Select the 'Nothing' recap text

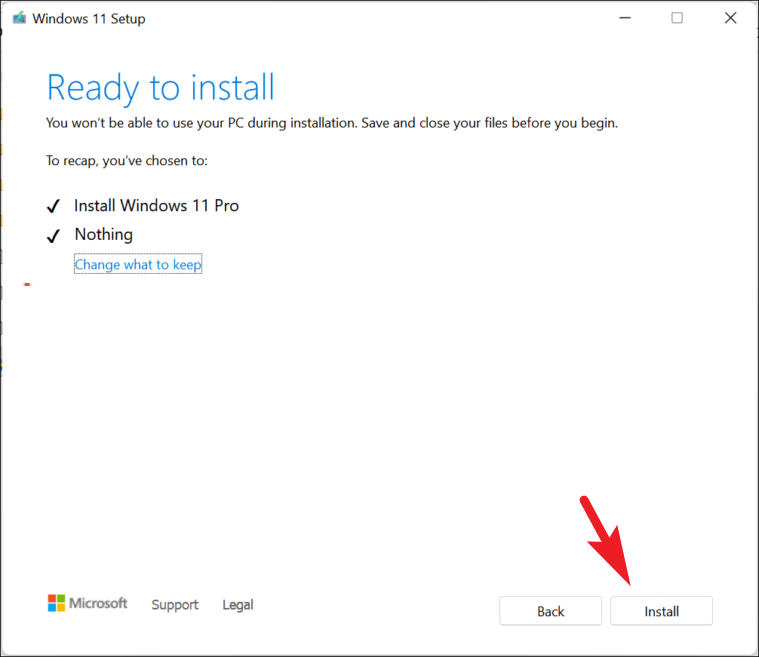coord(104,235)
